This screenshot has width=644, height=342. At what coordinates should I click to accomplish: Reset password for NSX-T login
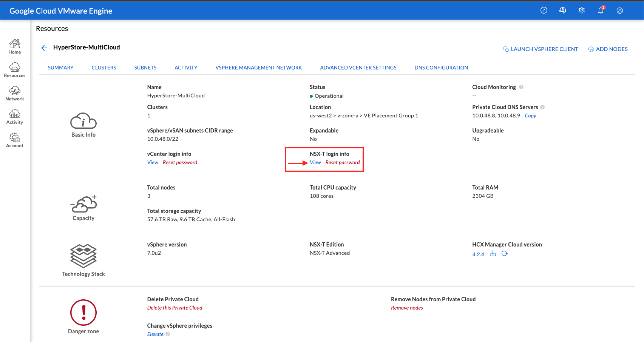[343, 162]
